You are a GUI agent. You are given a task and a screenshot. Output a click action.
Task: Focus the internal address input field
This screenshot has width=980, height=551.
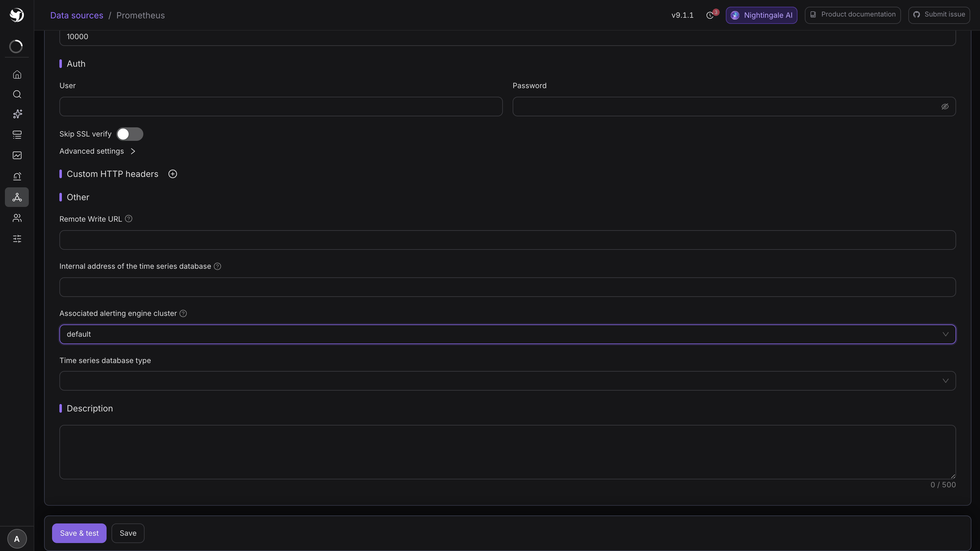tap(507, 287)
